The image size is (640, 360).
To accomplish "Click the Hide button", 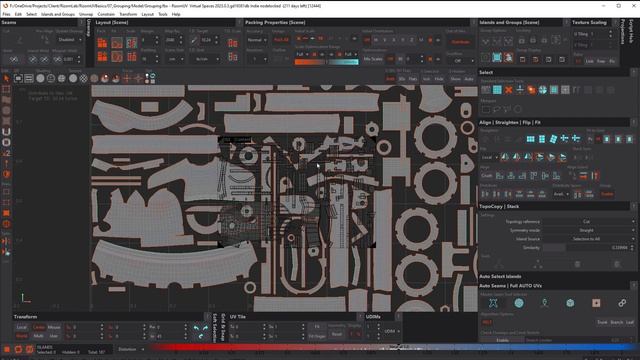I will [439, 79].
